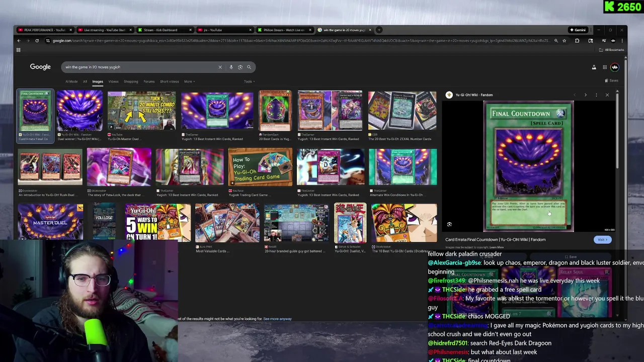Switch to Phillon Stream Watch Live tab
The height and width of the screenshot is (362, 644).
[x=284, y=30]
